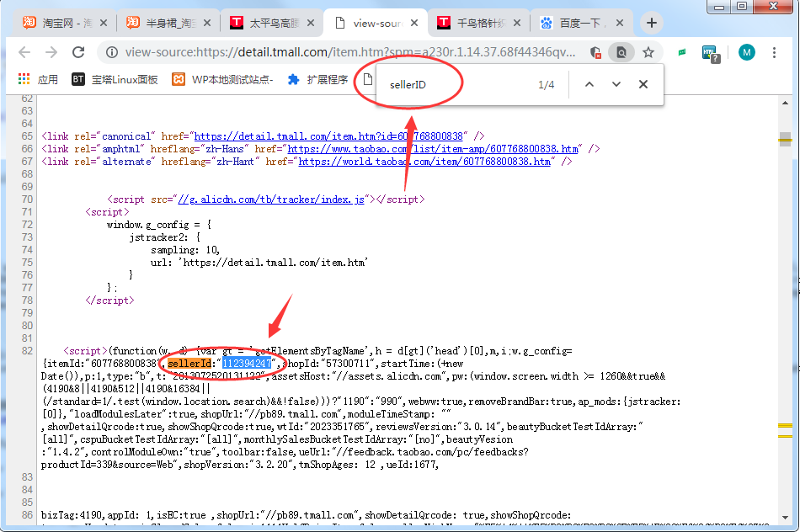Click the closing </script> tag on line 78
The height and width of the screenshot is (532, 800).
[109, 301]
